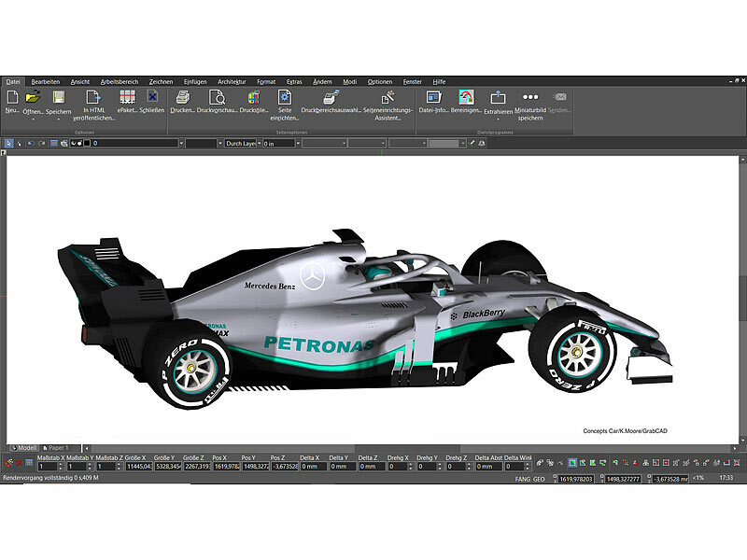This screenshot has height=560, width=747.
Task: Click the Pos Z input field
Action: point(285,467)
